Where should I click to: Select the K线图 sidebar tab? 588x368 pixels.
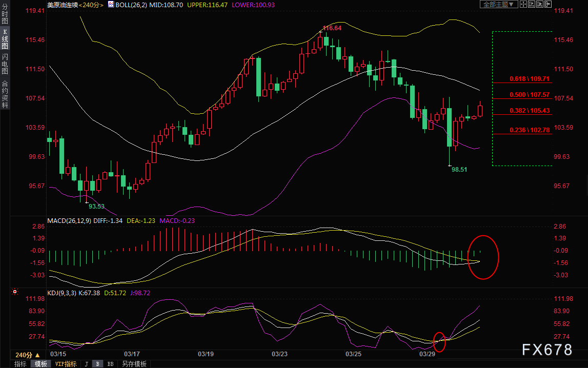tap(5, 39)
